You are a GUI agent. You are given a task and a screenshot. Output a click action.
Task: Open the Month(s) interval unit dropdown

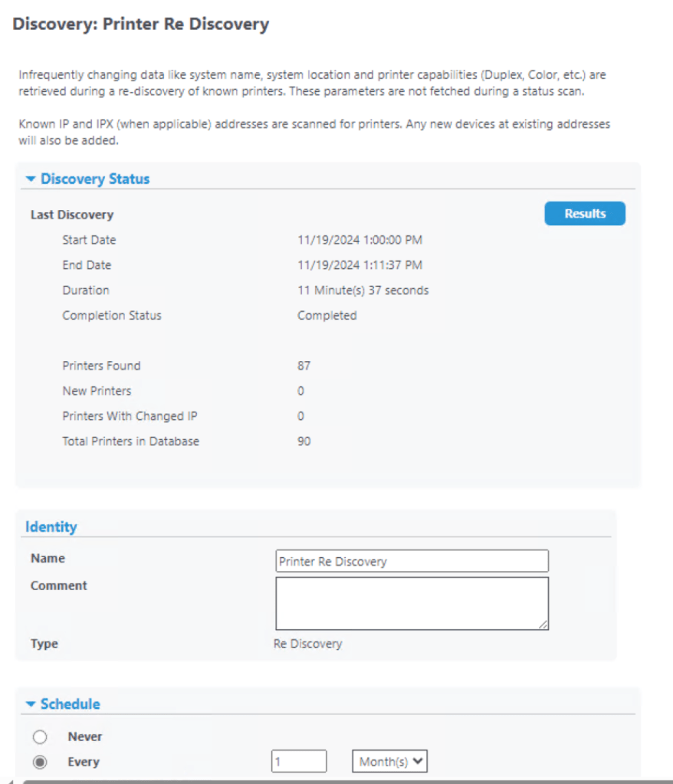[389, 762]
